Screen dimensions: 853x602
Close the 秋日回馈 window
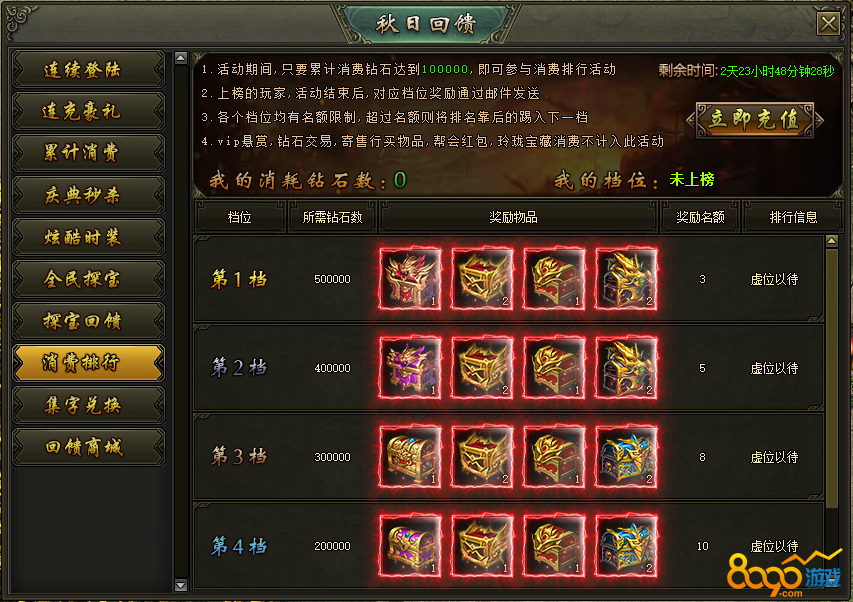click(829, 23)
